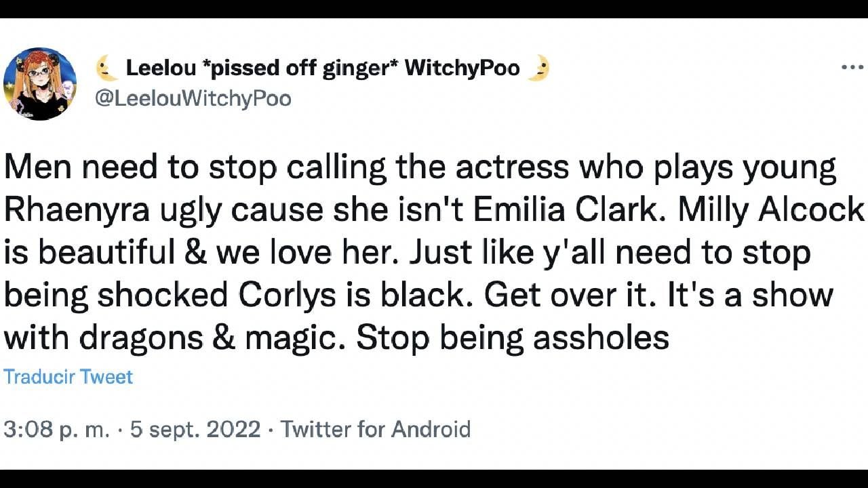
Task: Click the word Rhaenyra in the tweet
Action: pos(77,211)
